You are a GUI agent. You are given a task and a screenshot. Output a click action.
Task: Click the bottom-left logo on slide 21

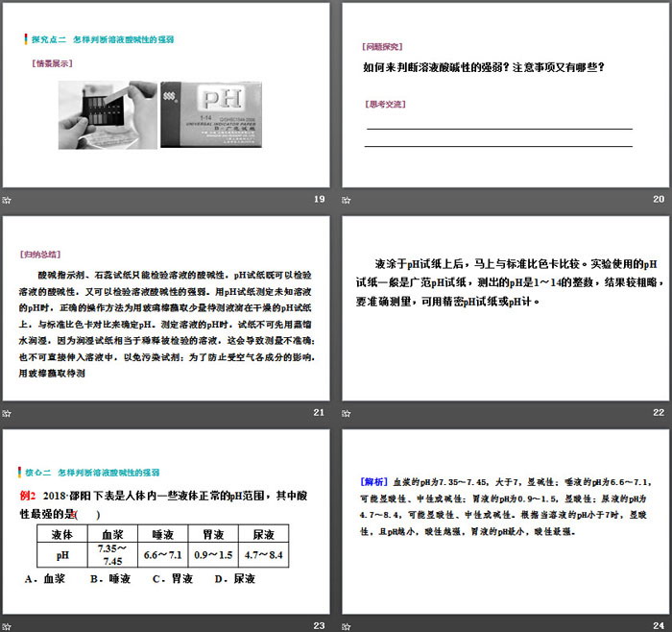click(x=8, y=412)
